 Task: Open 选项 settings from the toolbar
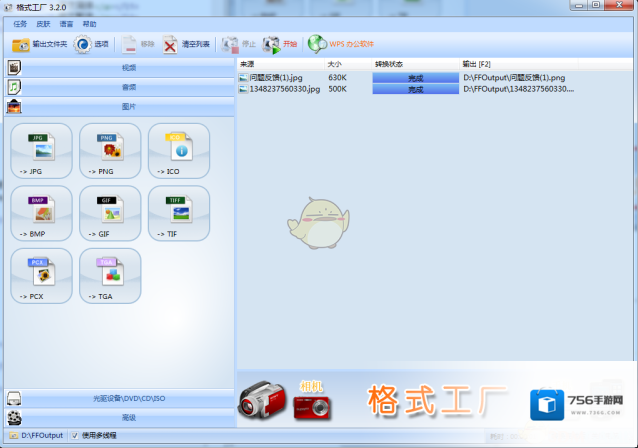point(91,44)
